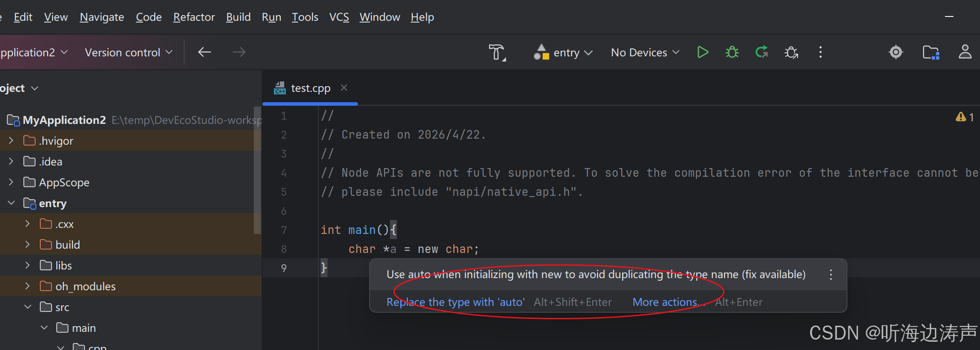Navigate forward with the right arrow
Screen dimensions: 980x350
coord(239,52)
